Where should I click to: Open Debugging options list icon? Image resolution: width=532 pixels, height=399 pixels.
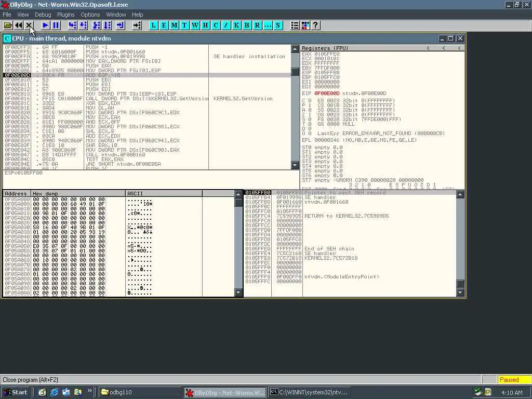(x=295, y=25)
